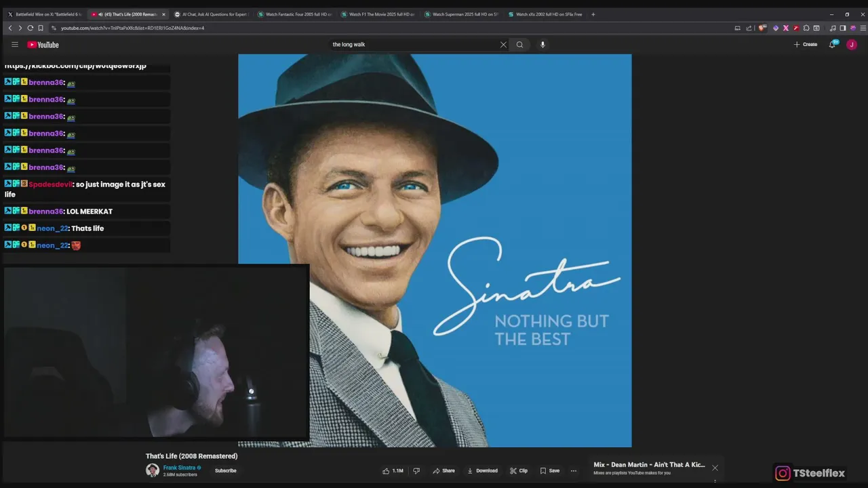
Task: Open the Frank Sinatra channel link
Action: coord(179,468)
